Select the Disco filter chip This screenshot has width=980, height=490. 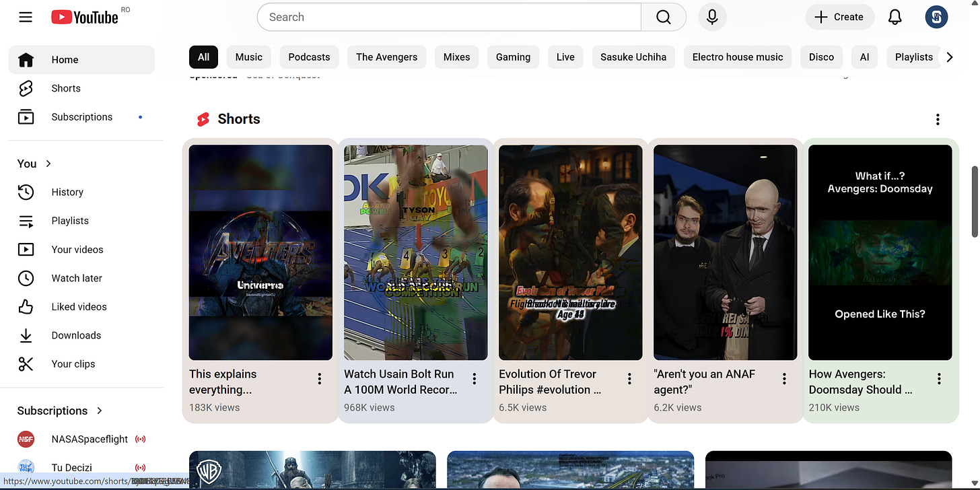[x=821, y=57]
